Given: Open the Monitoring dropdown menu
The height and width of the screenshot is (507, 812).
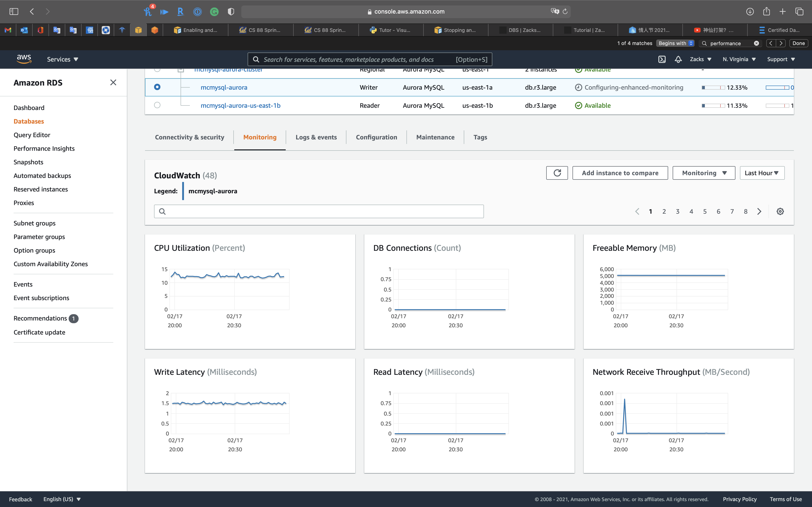Looking at the screenshot, I should (704, 173).
